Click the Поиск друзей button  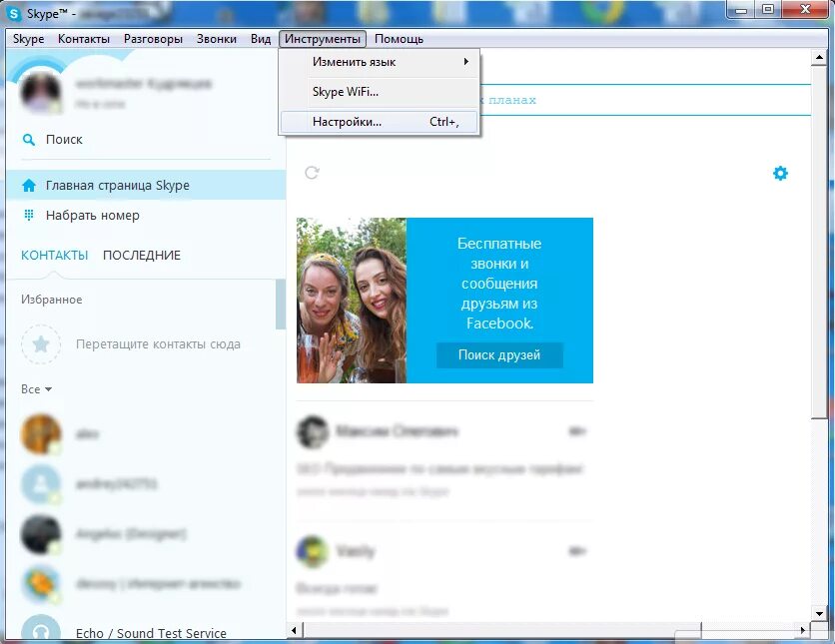[x=499, y=355]
